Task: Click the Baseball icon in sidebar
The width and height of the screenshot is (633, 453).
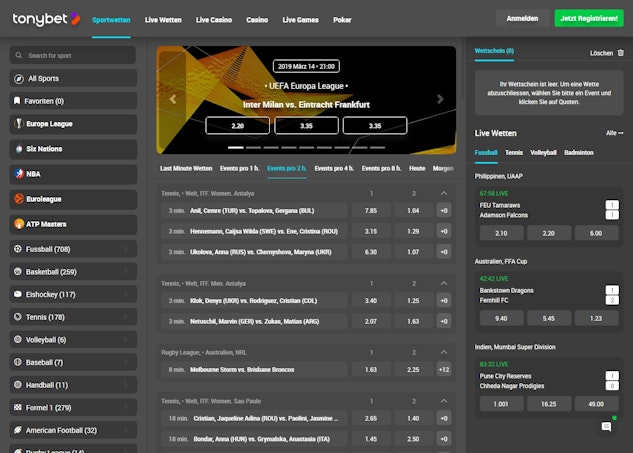Action: 18,362
